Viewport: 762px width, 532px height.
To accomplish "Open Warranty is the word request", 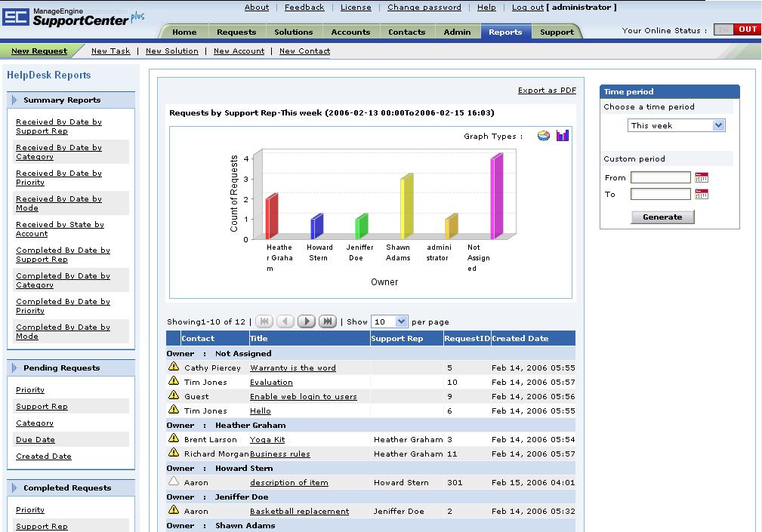I will point(293,368).
